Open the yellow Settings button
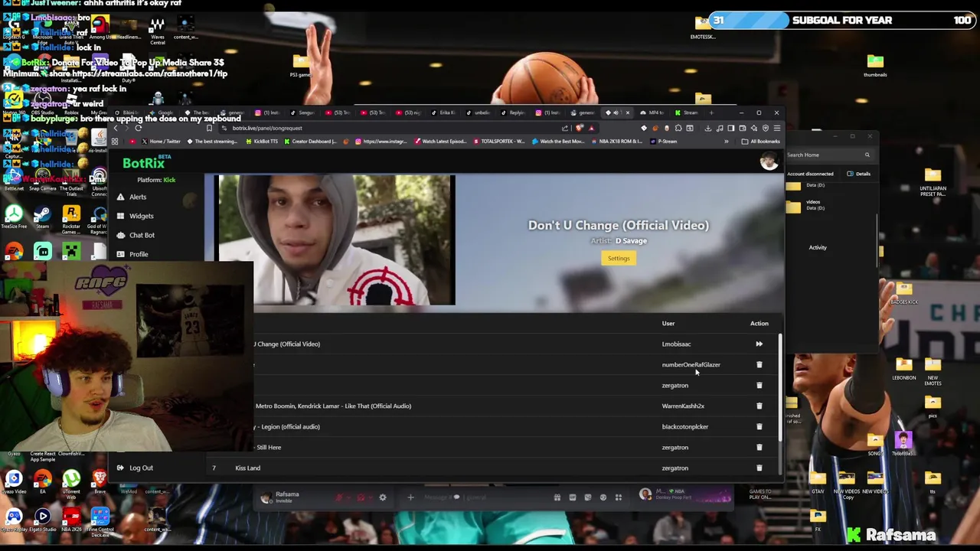 [x=619, y=258]
